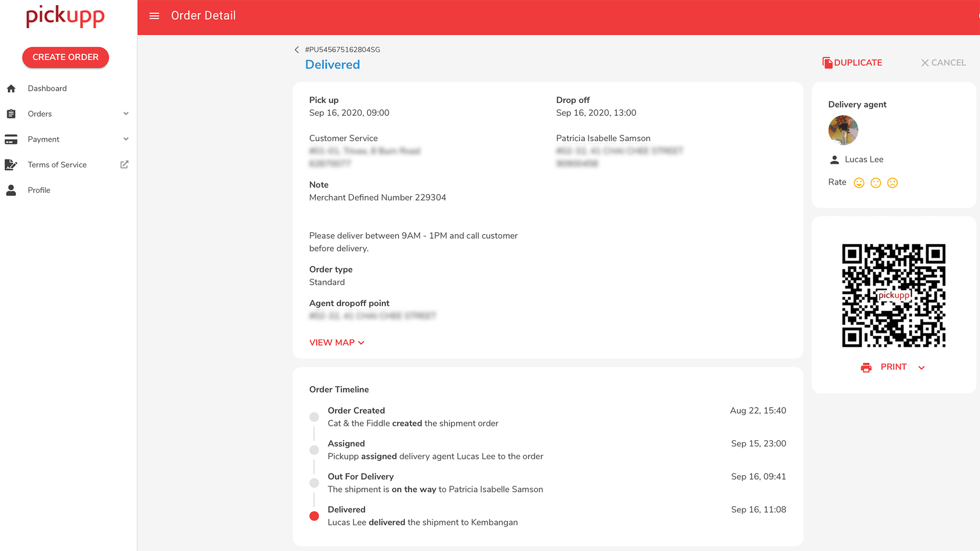980x551 pixels.
Task: Expand the Orders submenu chevron
Action: [126, 114]
